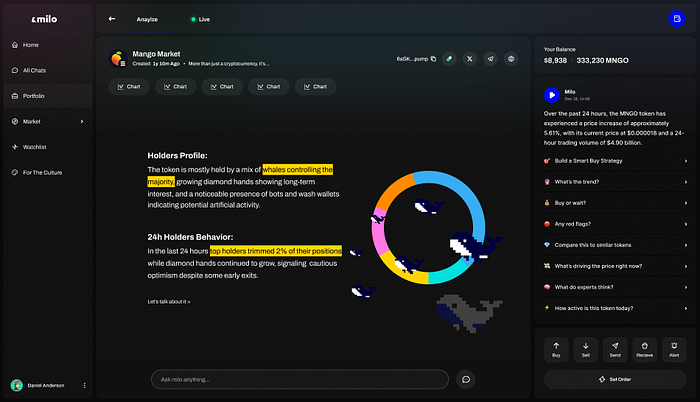This screenshot has width=700, height=402.
Task: Click the 'Let's talk about it' link
Action: tap(168, 301)
